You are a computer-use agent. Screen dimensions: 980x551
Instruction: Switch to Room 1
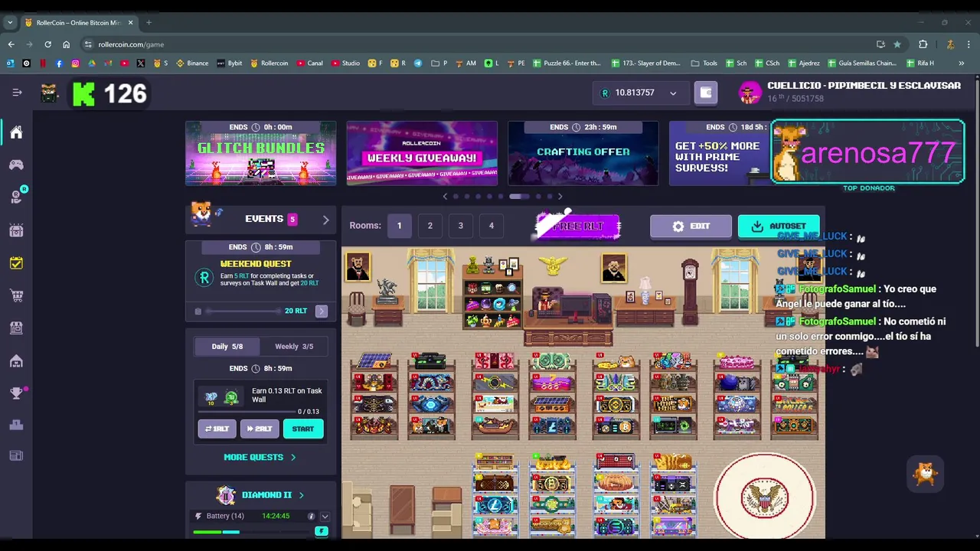coord(399,226)
